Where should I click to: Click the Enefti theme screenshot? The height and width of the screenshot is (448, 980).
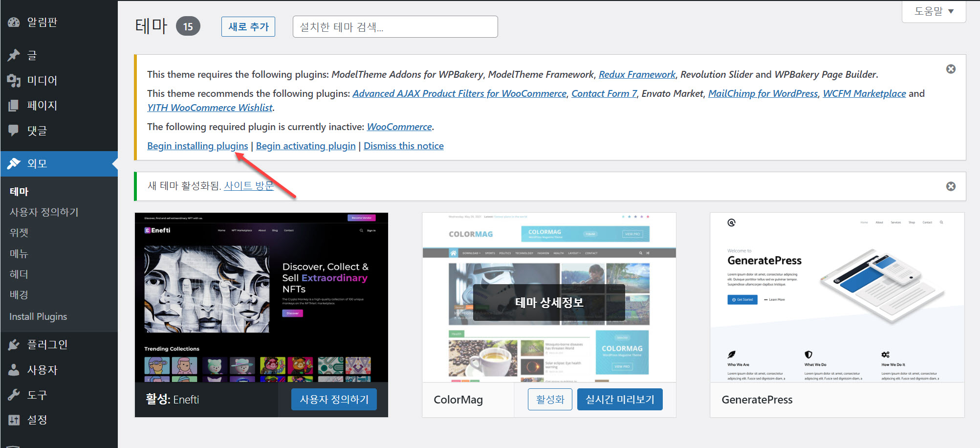tap(261, 297)
